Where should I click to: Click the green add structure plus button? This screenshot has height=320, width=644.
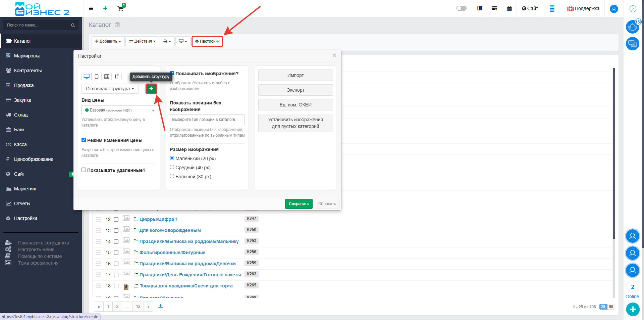[151, 89]
